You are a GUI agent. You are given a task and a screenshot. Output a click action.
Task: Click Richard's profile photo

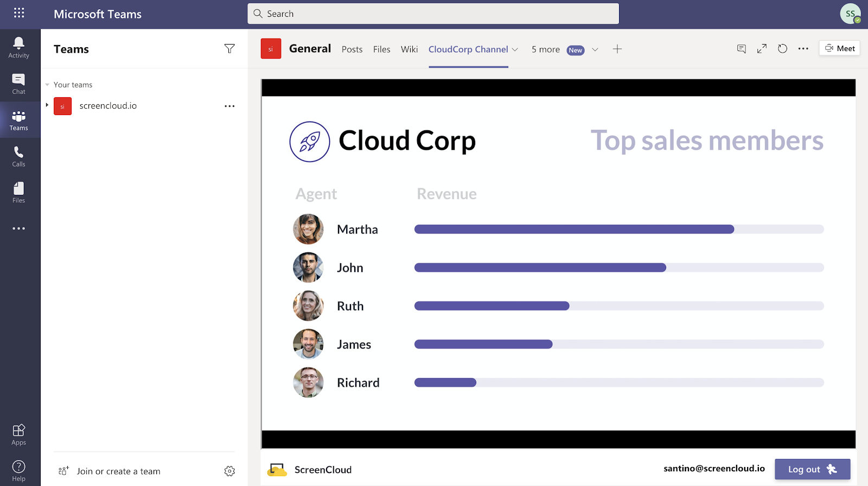click(x=308, y=382)
